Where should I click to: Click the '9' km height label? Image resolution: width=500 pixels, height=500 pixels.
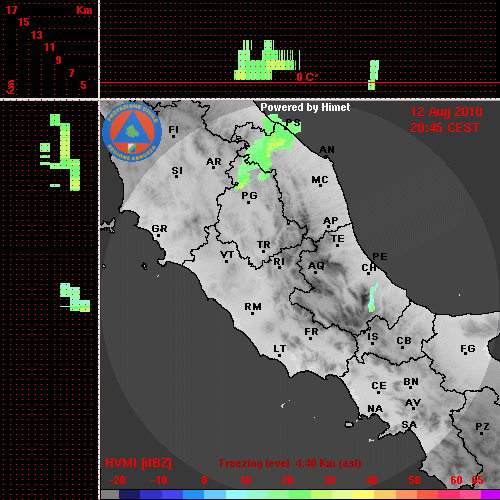(59, 60)
